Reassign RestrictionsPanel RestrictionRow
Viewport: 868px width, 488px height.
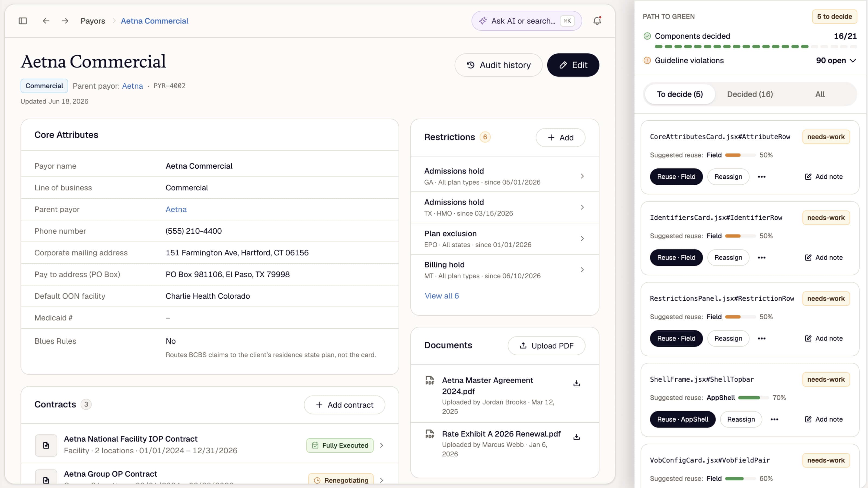click(728, 338)
